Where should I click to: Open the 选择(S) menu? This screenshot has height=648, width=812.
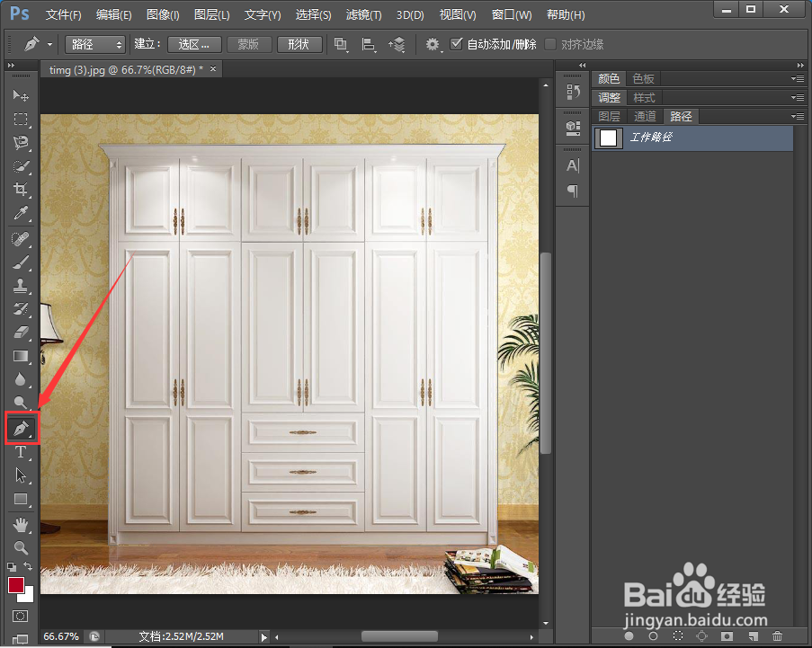[x=313, y=14]
